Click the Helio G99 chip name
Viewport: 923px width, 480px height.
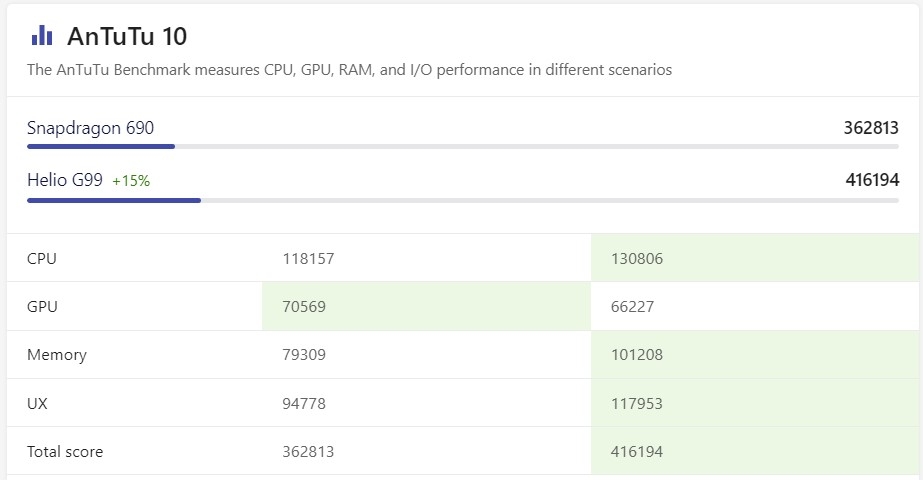coord(65,181)
